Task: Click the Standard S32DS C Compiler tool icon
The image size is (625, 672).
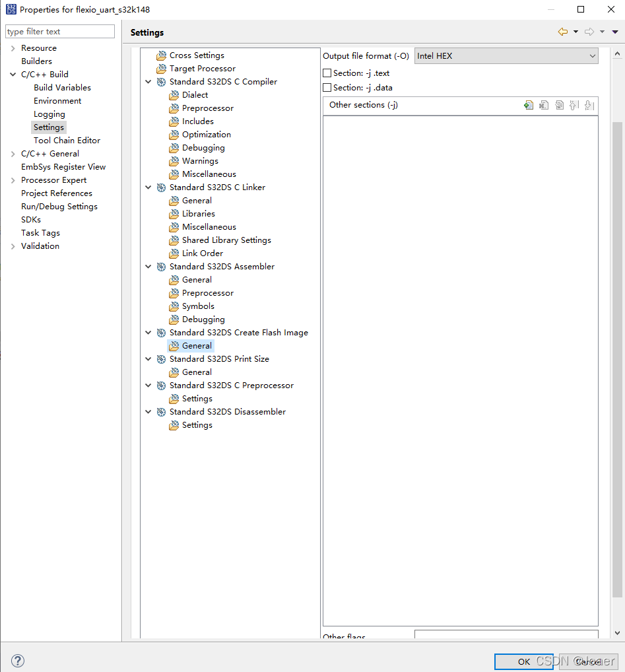Action: (x=161, y=82)
